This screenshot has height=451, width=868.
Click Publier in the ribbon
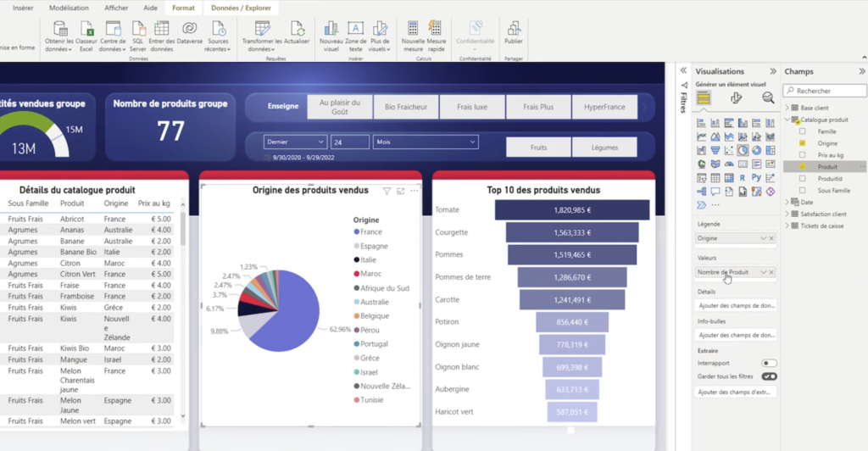[x=513, y=33]
